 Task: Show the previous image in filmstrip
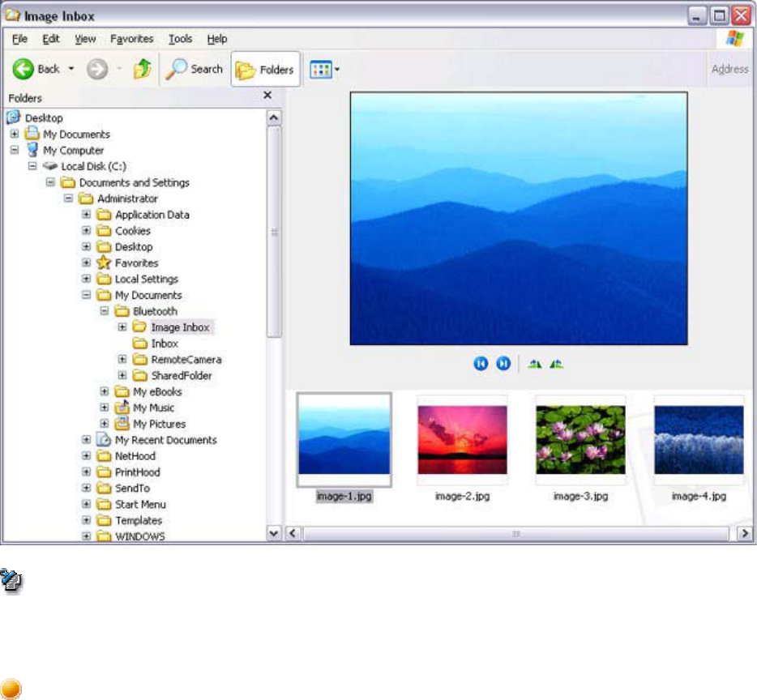coord(481,364)
